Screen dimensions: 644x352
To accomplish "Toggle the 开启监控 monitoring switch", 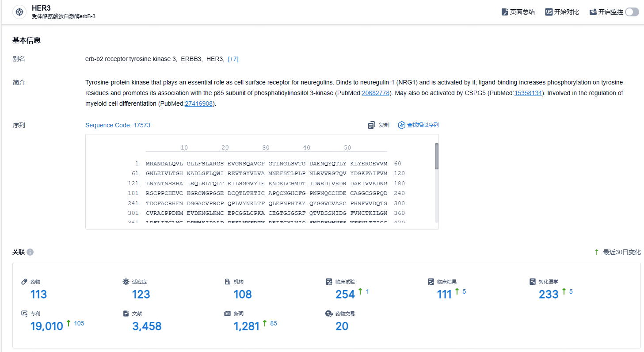I will (632, 12).
